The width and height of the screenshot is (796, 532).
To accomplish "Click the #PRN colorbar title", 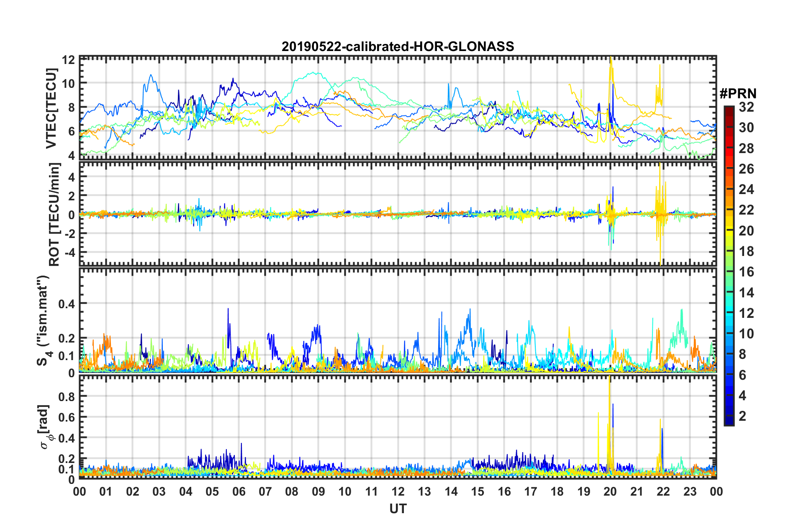I will [738, 94].
